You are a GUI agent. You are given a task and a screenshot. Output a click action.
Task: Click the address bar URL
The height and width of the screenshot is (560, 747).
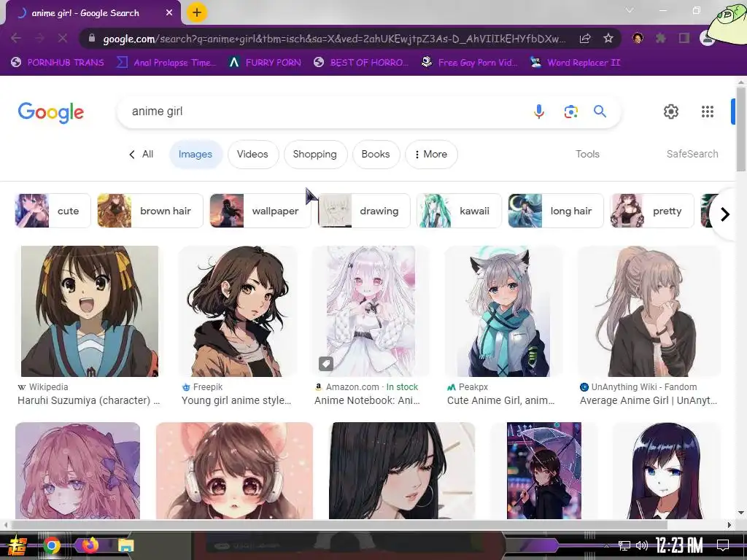(x=334, y=39)
